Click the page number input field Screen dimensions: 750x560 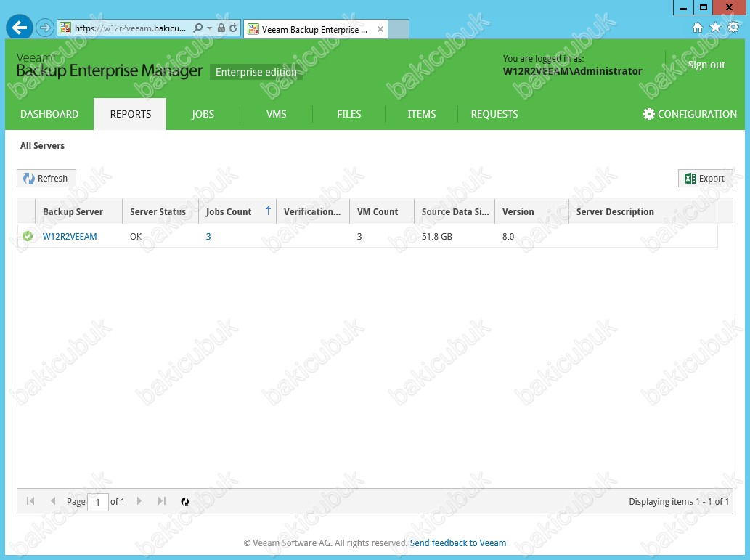click(x=98, y=502)
